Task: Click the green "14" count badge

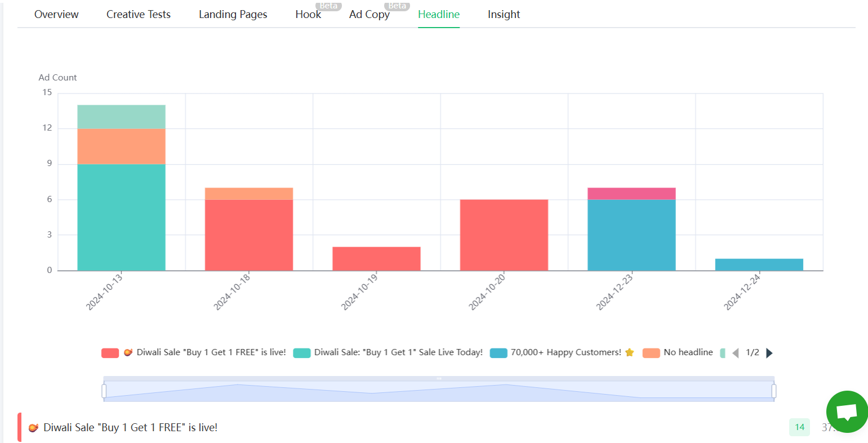Action: tap(799, 427)
